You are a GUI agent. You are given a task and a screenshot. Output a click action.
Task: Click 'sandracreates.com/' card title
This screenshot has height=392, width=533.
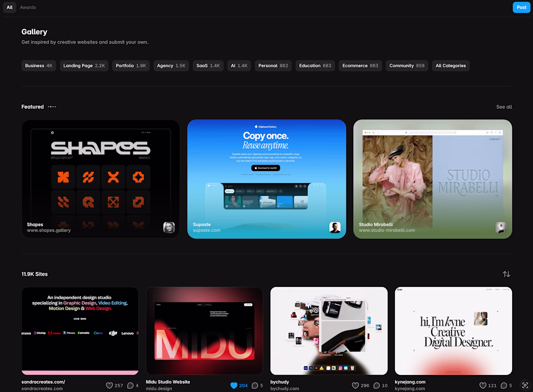point(43,382)
